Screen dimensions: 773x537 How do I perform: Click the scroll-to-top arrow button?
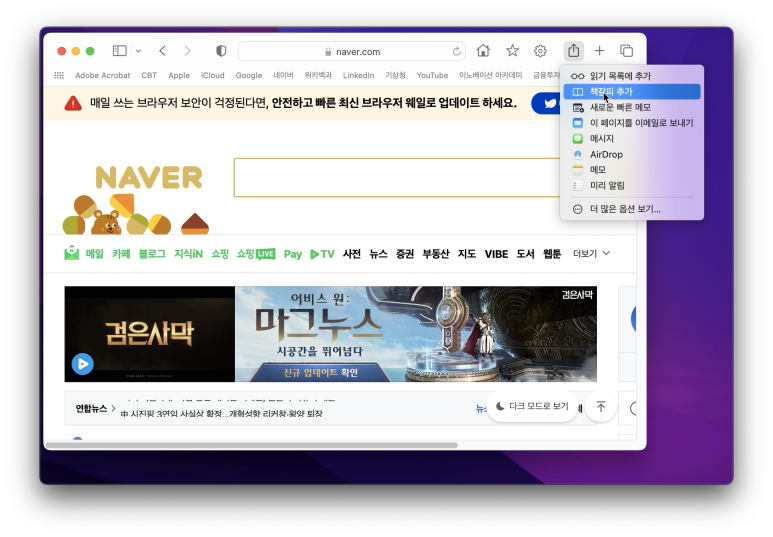(601, 407)
